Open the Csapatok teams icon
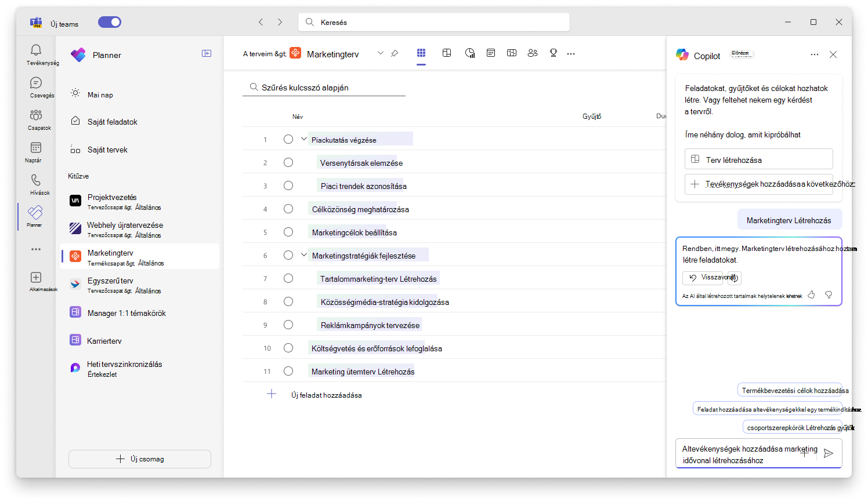 coord(36,115)
